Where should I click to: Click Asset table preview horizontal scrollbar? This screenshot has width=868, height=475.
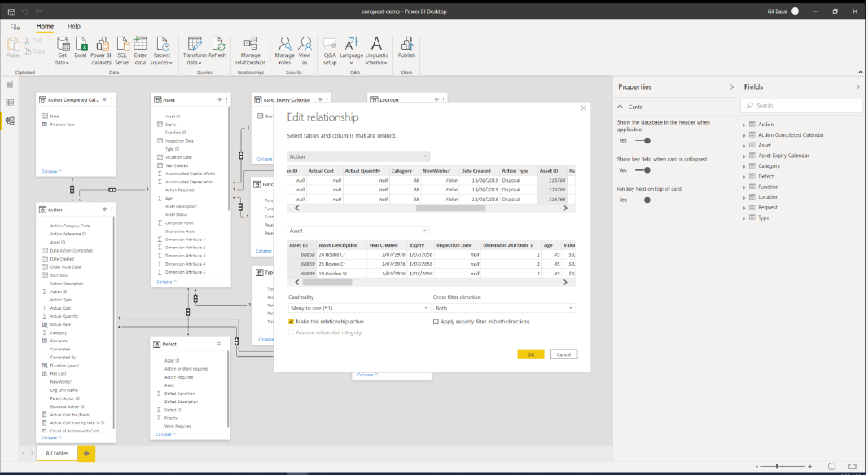pyautogui.click(x=327, y=283)
